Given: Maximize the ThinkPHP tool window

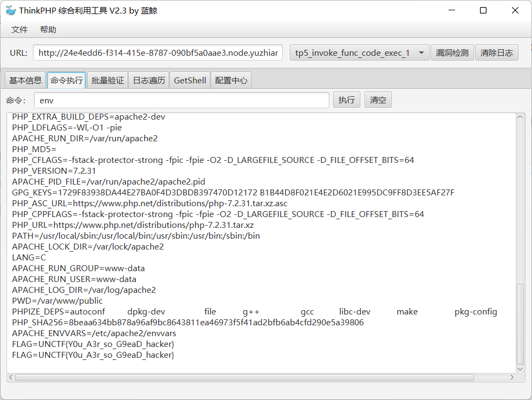Looking at the screenshot, I should click(483, 10).
